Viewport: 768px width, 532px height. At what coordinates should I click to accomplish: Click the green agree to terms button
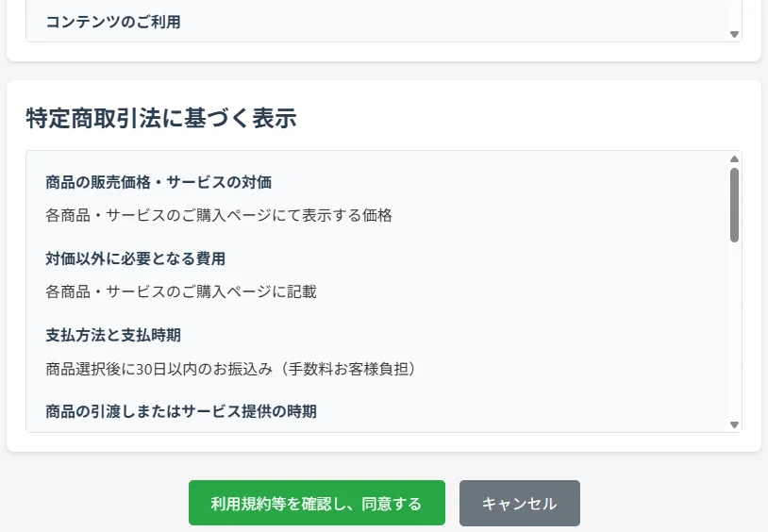pos(316,503)
